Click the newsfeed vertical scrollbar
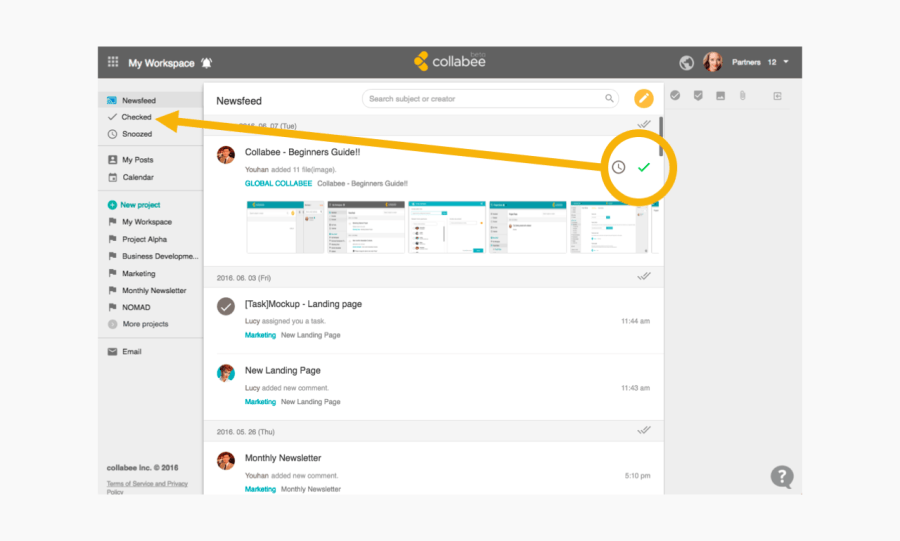 pos(661,136)
